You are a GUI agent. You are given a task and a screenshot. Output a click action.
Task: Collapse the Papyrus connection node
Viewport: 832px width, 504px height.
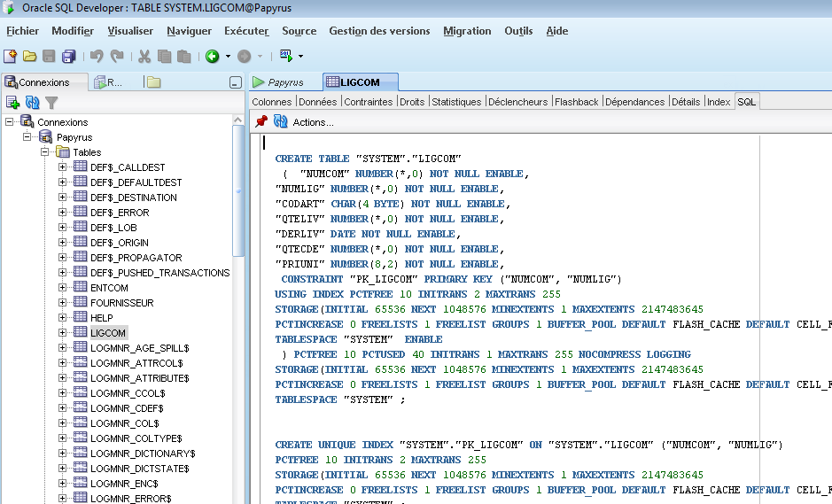pyautogui.click(x=27, y=137)
